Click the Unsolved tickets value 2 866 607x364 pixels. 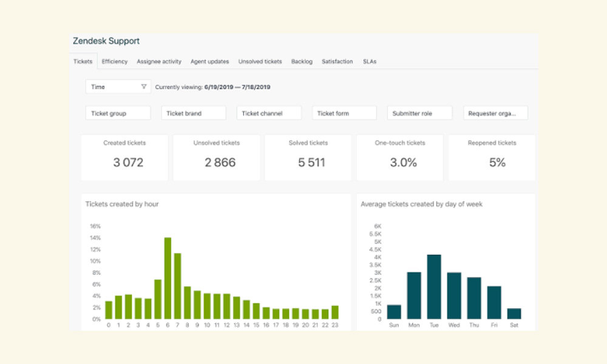tap(220, 163)
